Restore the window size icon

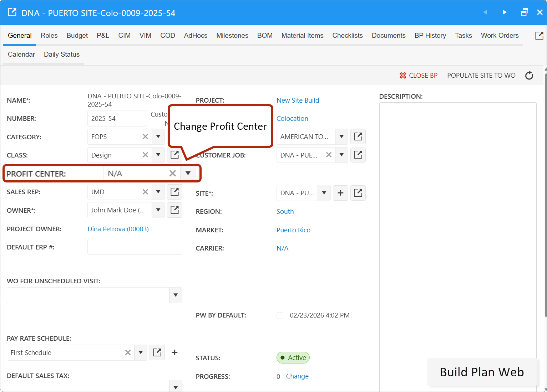pos(524,12)
